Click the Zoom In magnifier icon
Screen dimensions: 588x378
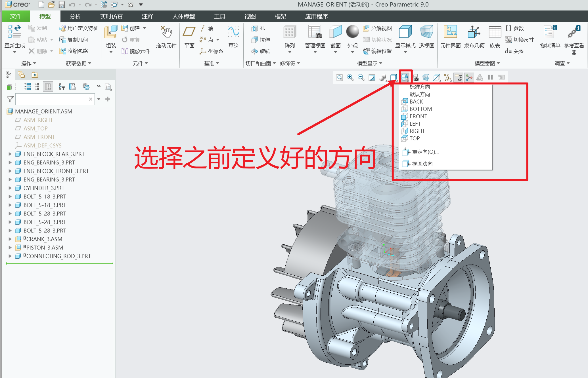tap(350, 77)
